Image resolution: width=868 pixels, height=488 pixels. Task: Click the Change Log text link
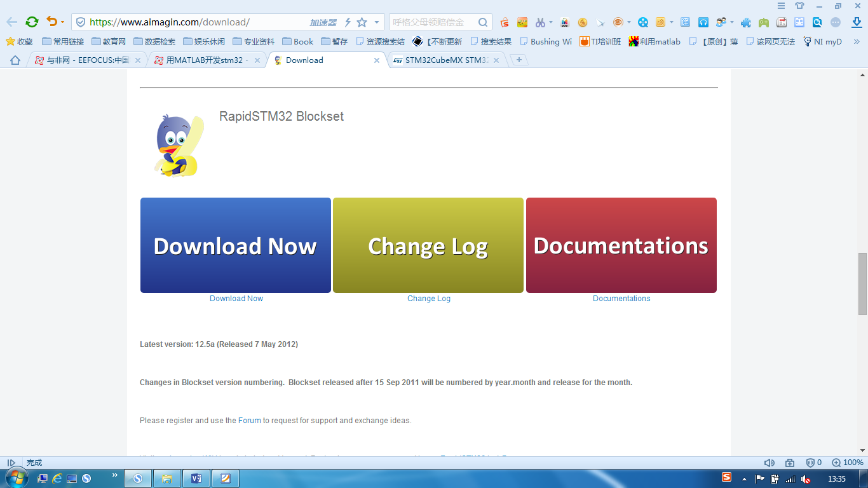pyautogui.click(x=429, y=299)
